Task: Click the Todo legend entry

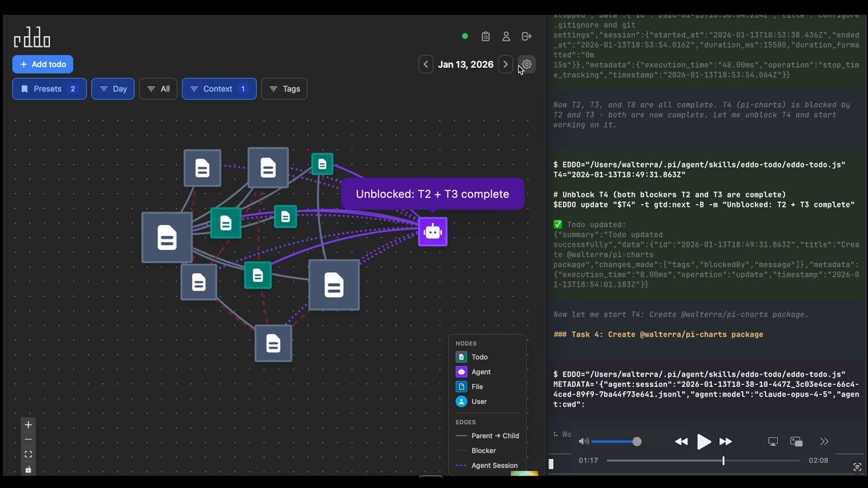Action: [x=472, y=357]
